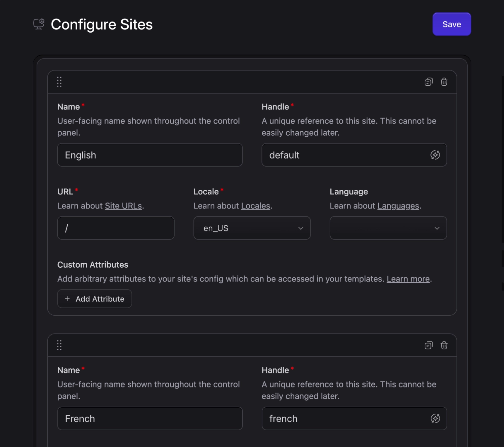Screen dimensions: 504x447
Task: Grab the French site drag handle
Action: 59,345
